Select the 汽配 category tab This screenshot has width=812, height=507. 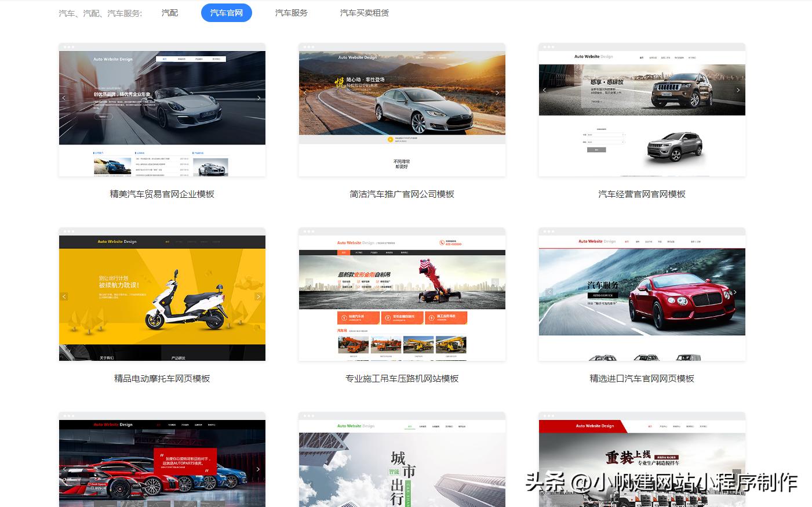[x=170, y=13]
